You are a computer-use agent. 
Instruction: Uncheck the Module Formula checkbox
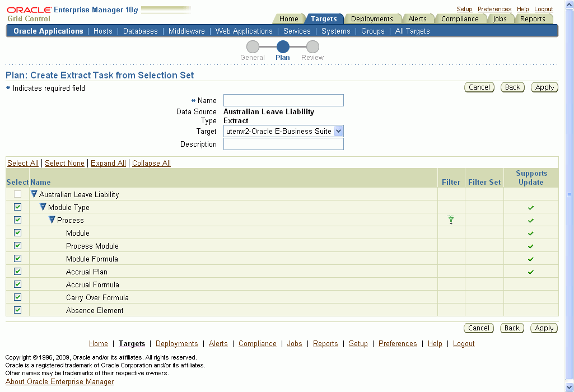17,258
